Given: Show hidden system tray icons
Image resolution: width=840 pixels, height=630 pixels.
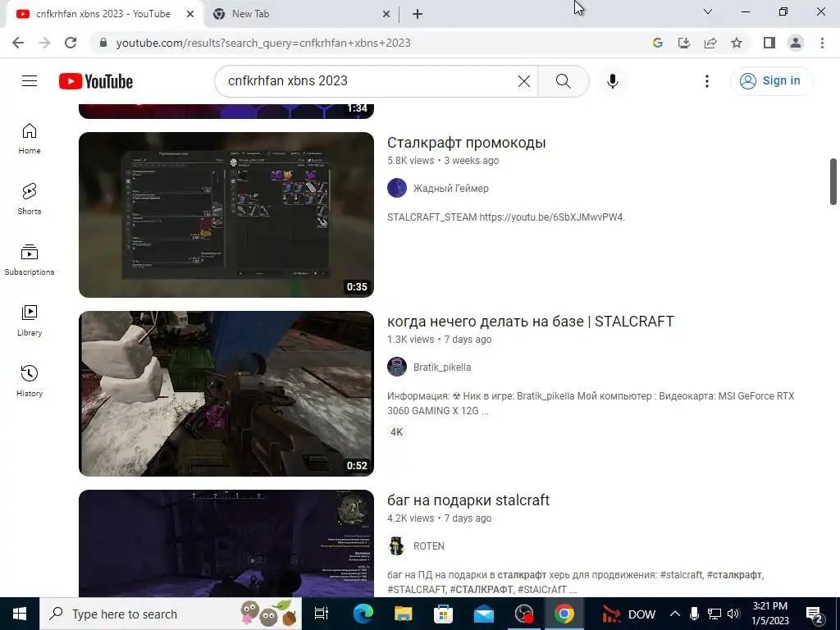Looking at the screenshot, I should [675, 614].
